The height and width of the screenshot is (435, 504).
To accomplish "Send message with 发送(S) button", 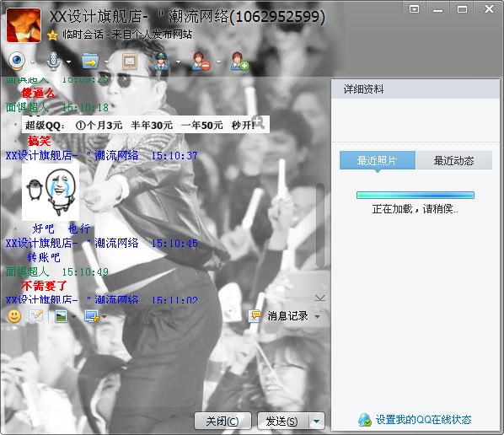I will click(x=282, y=421).
